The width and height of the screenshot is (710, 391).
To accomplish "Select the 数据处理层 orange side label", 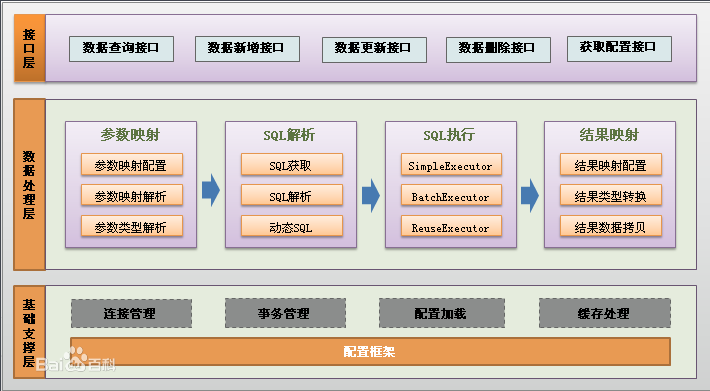I will (x=29, y=184).
